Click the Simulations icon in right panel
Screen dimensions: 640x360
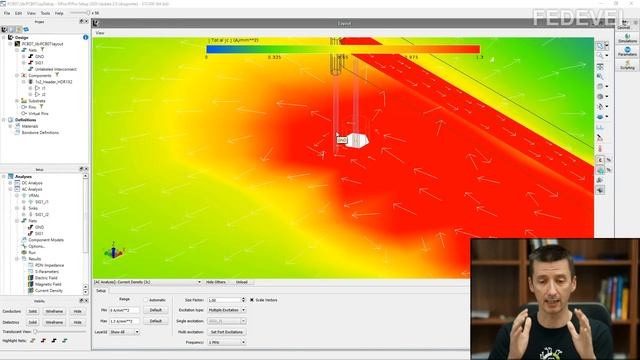[x=627, y=38]
